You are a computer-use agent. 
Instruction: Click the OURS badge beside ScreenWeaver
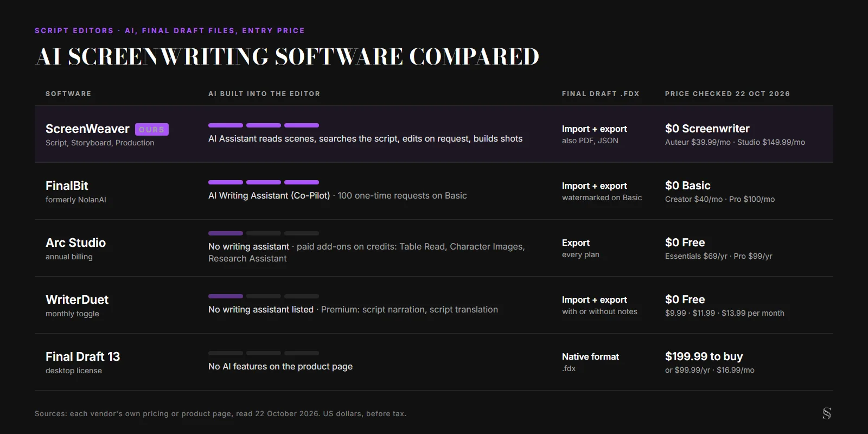pyautogui.click(x=152, y=129)
